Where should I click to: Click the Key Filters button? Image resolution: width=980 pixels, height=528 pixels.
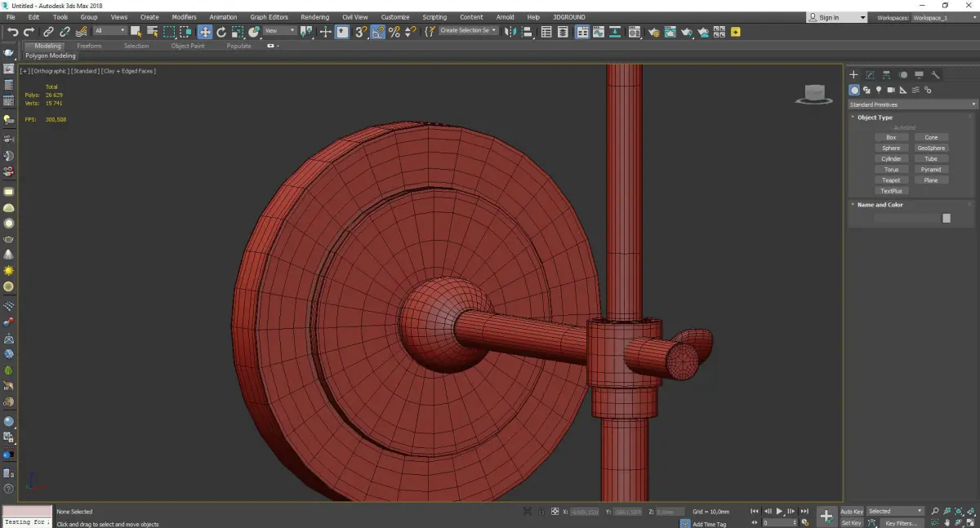[901, 523]
